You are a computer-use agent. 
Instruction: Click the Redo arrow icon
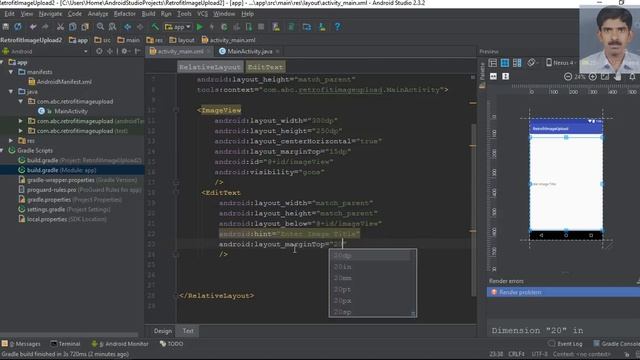[x=45, y=27]
